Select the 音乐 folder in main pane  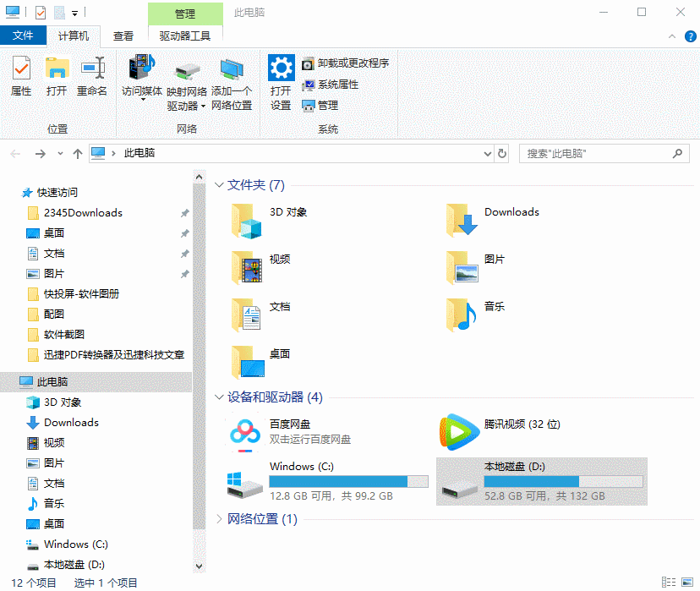click(x=475, y=315)
